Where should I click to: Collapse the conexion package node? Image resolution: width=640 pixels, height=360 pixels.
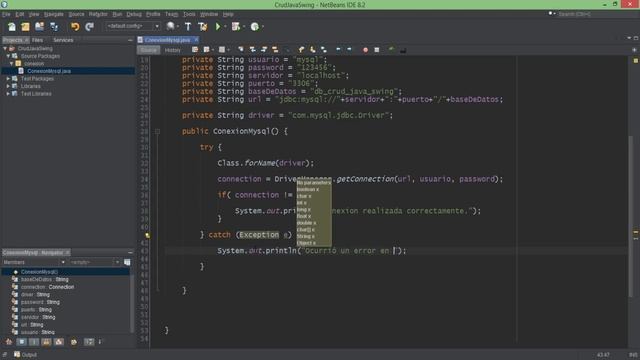point(11,64)
